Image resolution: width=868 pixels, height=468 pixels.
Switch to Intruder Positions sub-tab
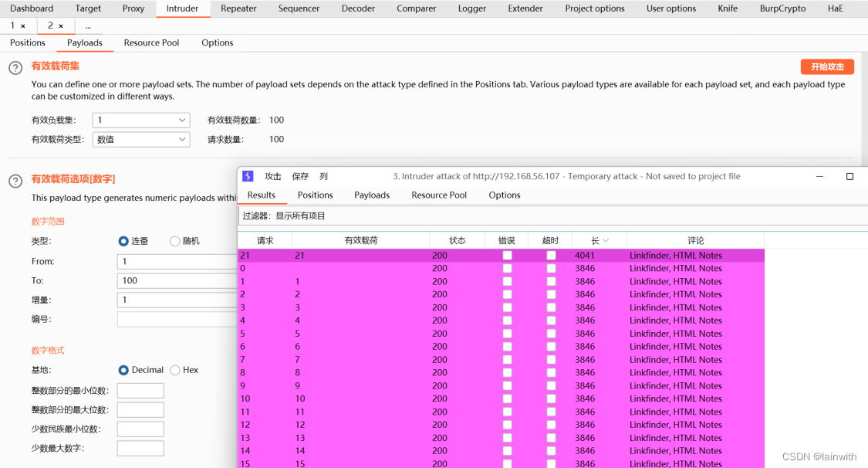tap(28, 42)
